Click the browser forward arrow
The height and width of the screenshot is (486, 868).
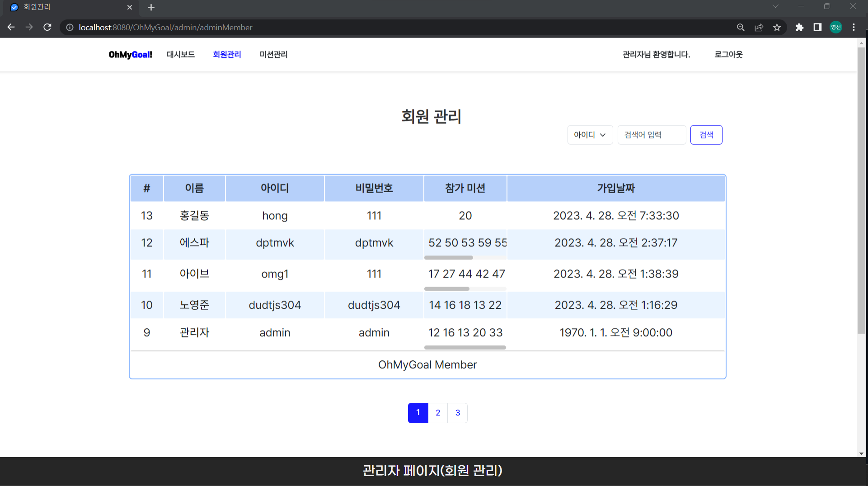pyautogui.click(x=29, y=27)
